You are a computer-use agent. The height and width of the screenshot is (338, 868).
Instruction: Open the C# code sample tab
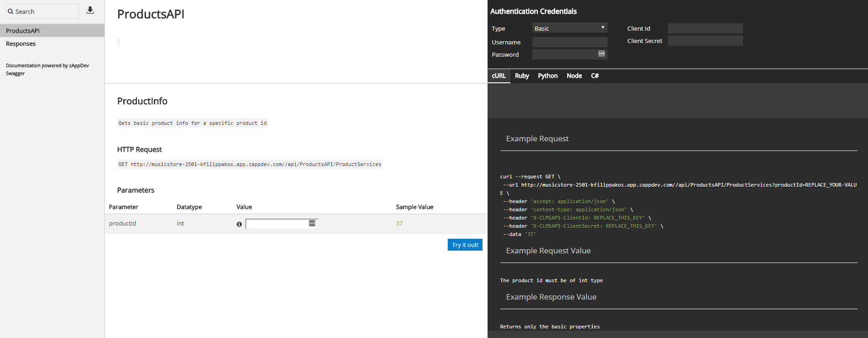click(x=595, y=76)
